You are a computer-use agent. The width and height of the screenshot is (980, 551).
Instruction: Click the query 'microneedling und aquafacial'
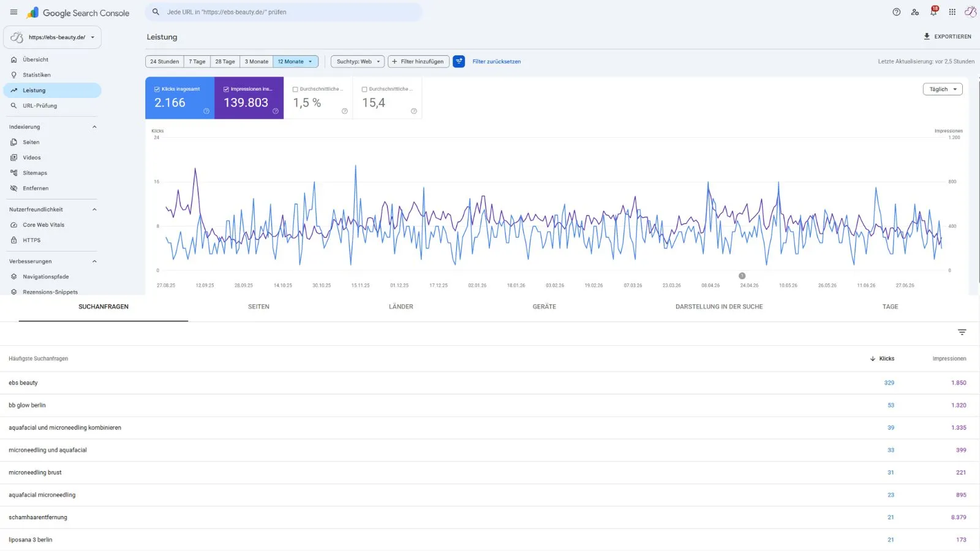pyautogui.click(x=48, y=450)
